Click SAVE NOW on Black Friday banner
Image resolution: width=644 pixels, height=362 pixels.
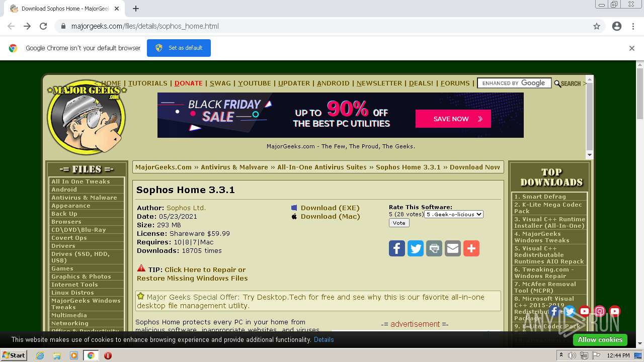pos(453,119)
